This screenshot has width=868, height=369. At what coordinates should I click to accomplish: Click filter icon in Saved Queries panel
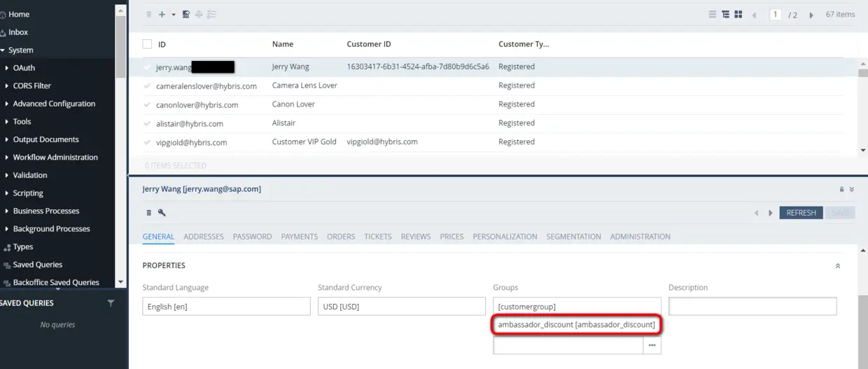point(111,303)
